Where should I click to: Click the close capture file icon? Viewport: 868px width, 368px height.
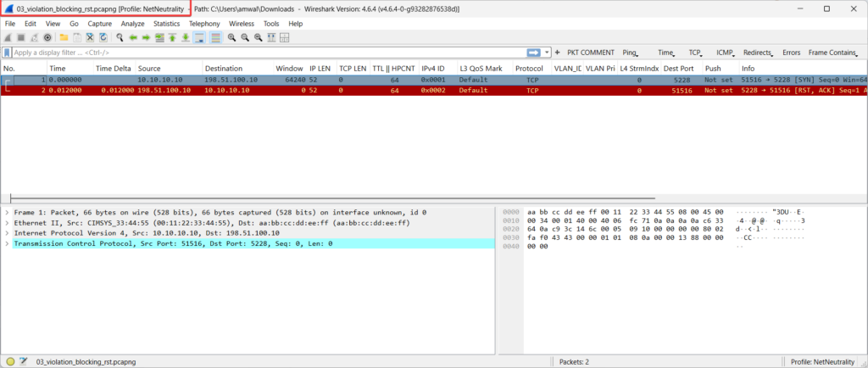click(x=90, y=38)
